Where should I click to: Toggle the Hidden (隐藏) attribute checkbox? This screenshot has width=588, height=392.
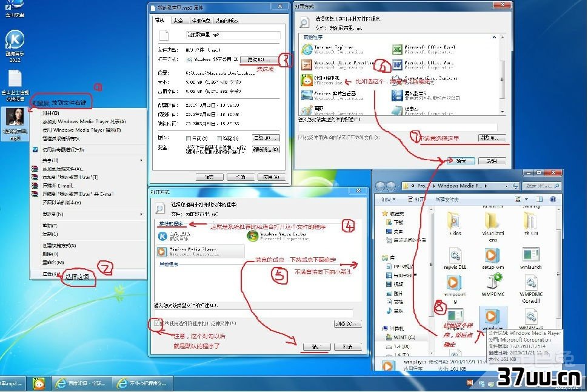point(219,138)
